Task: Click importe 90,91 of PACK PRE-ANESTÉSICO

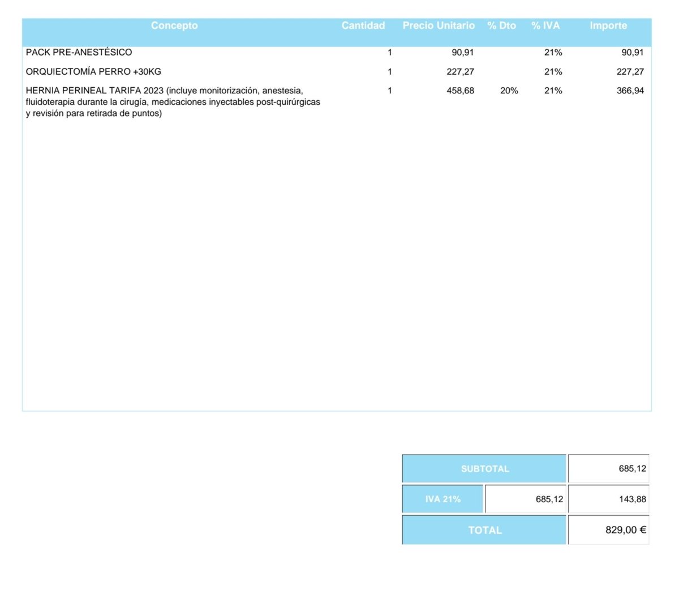Action: (633, 52)
